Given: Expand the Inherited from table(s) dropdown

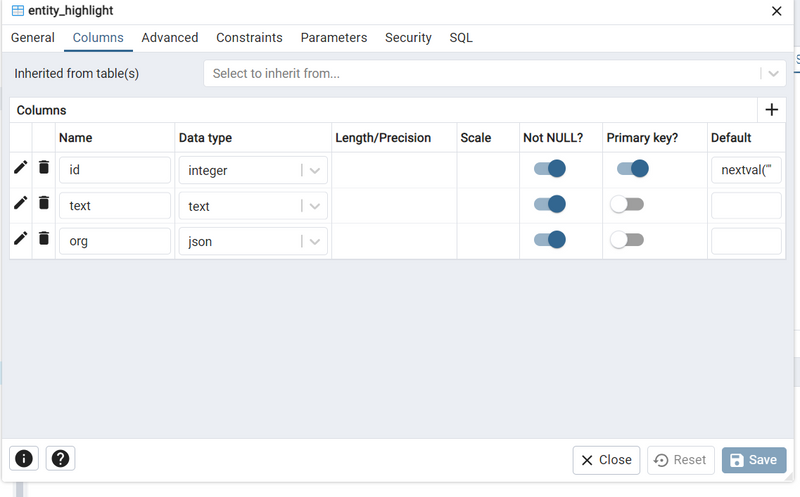Looking at the screenshot, I should (x=772, y=74).
